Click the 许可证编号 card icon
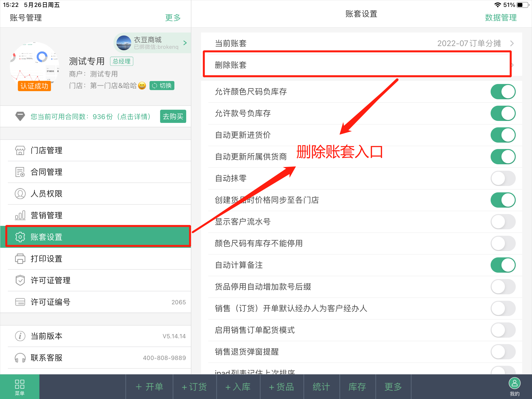 click(x=20, y=302)
